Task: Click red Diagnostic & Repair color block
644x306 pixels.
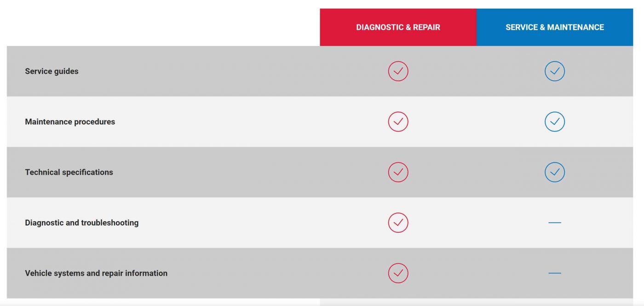Action: 398,27
